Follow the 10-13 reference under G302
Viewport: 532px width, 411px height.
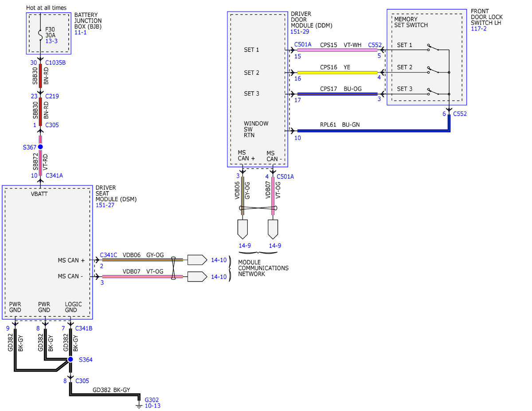click(x=153, y=406)
